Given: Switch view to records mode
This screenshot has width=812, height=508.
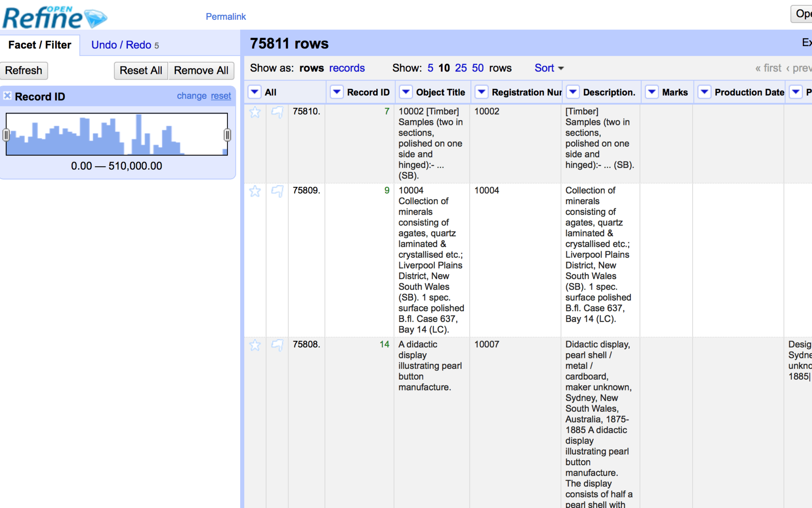Looking at the screenshot, I should [x=347, y=68].
